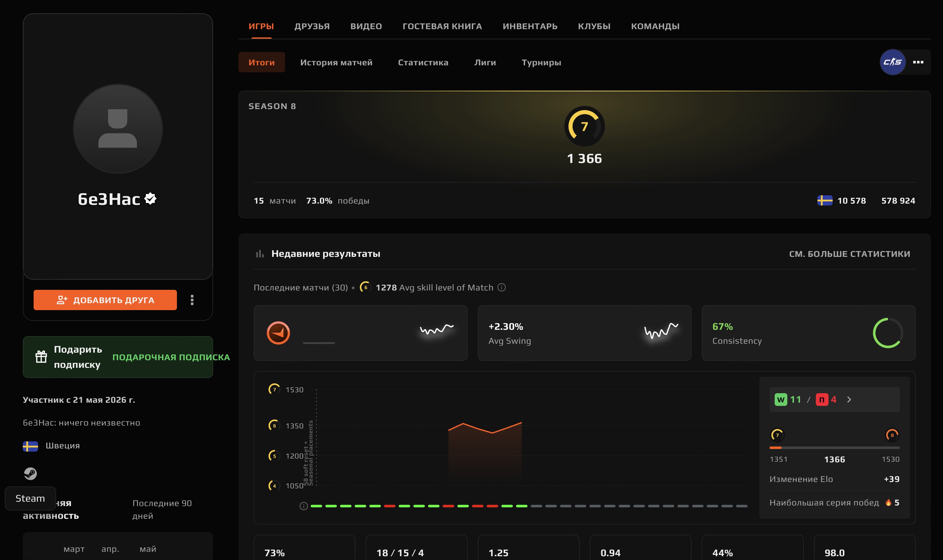Click Подарить подписку text

pyautogui.click(x=78, y=357)
